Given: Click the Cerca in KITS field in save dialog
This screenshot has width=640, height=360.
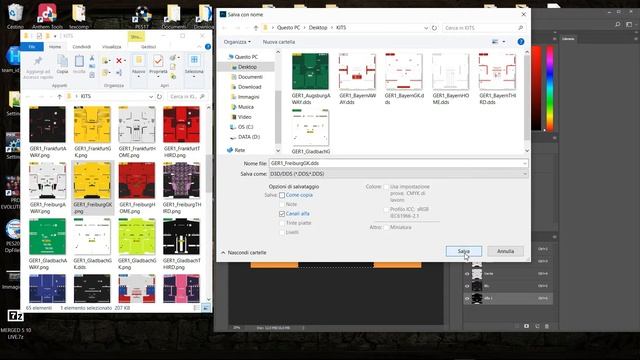Looking at the screenshot, I should [x=484, y=28].
